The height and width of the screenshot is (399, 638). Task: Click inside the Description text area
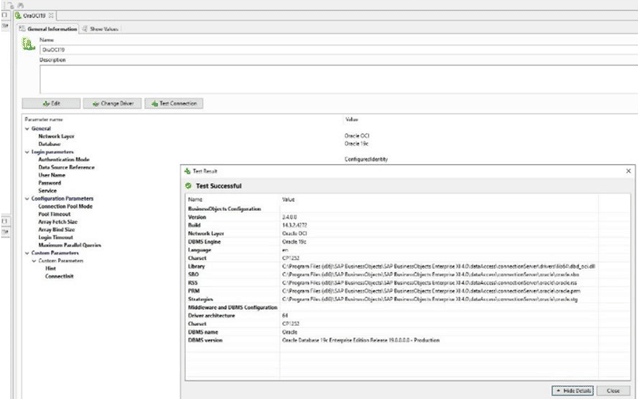tap(339, 79)
